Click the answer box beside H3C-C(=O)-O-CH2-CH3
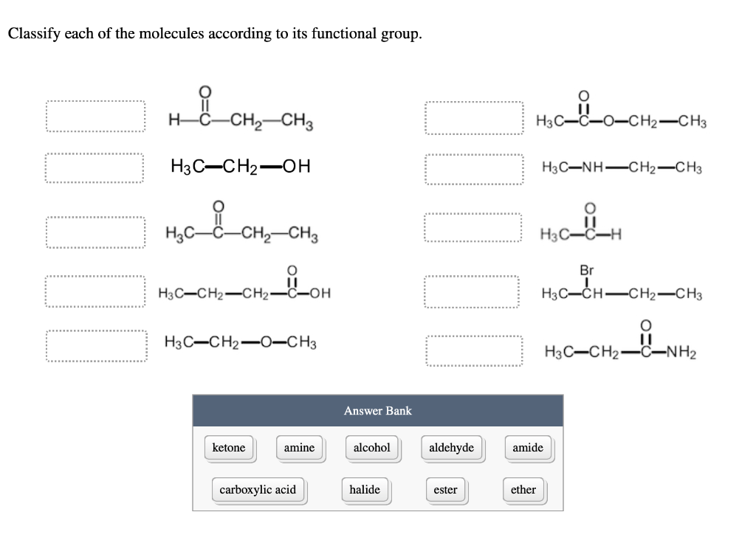The width and height of the screenshot is (756, 557). 473,117
